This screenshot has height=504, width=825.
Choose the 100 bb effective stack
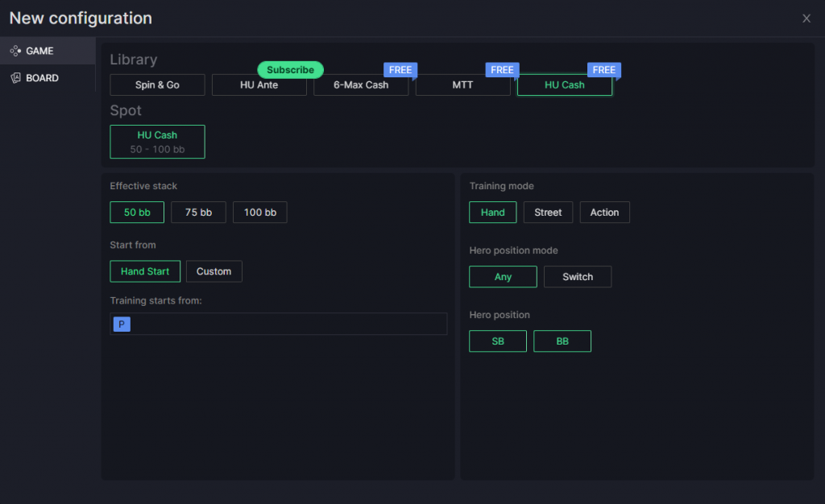259,212
